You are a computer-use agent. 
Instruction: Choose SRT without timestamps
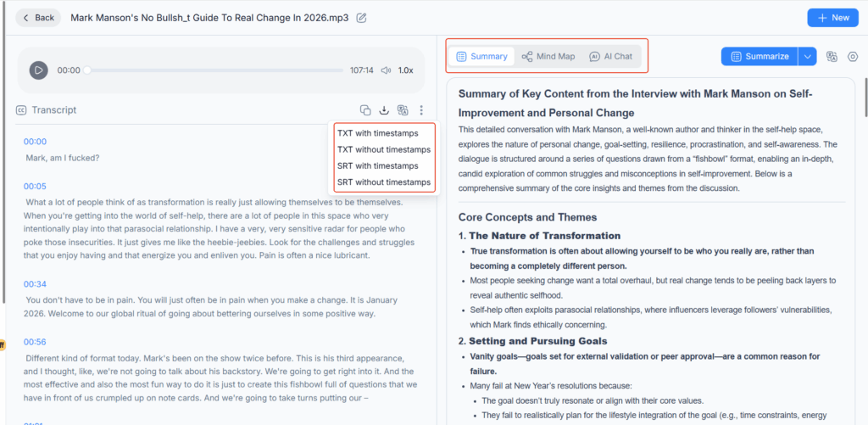point(384,182)
